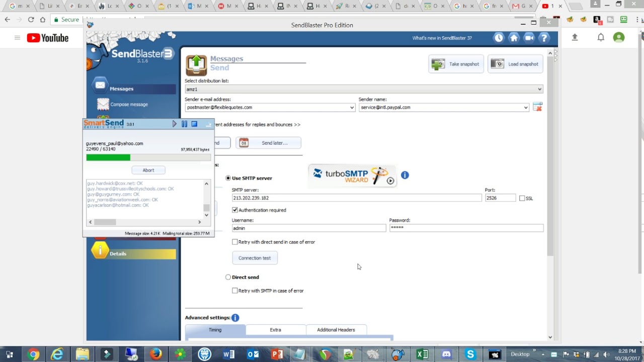
Task: Click the SendBlaster main vertical scrollbar
Action: (x=550, y=156)
